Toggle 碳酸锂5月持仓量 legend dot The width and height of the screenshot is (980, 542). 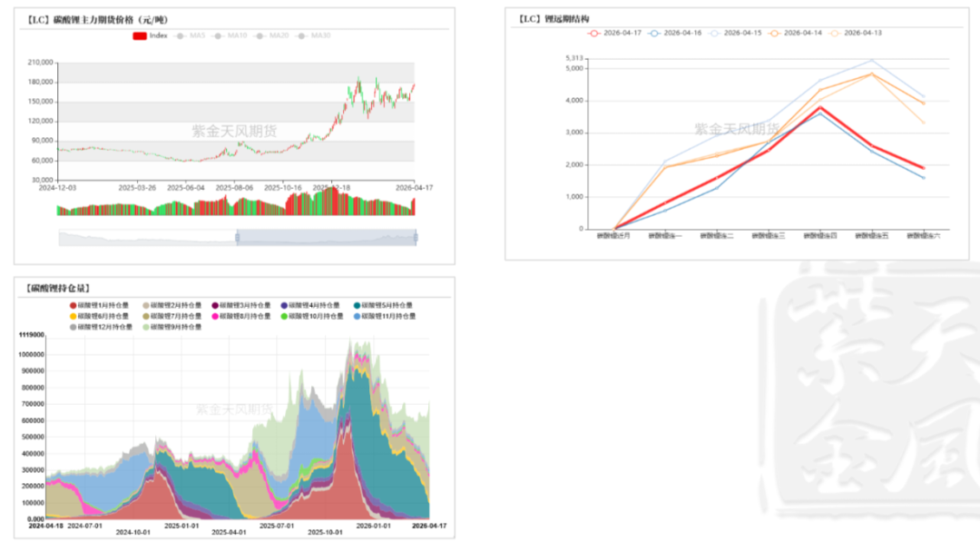(x=357, y=305)
